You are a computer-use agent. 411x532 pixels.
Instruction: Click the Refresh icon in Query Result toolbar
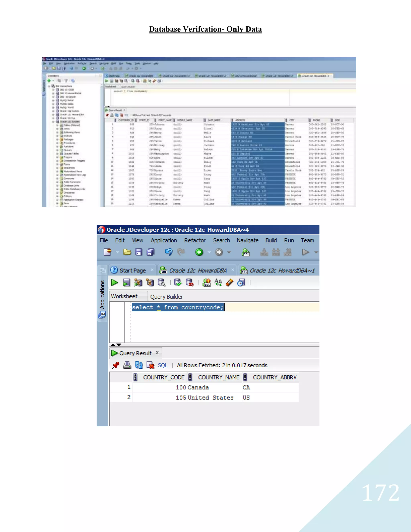[x=139, y=365]
